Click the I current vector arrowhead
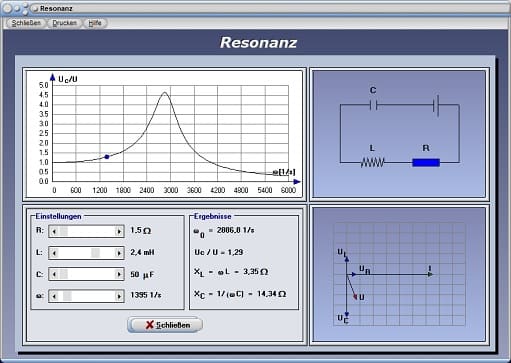 pos(430,274)
